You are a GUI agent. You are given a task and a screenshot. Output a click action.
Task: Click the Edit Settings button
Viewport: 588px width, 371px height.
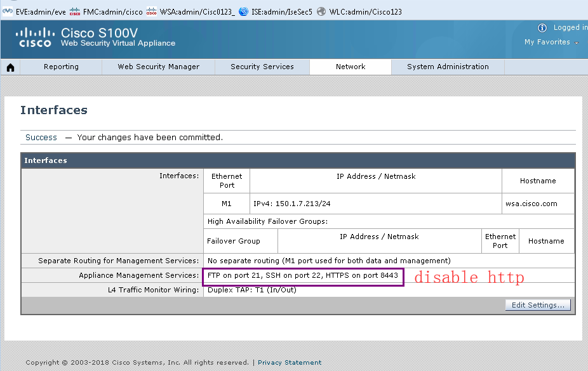[537, 305]
